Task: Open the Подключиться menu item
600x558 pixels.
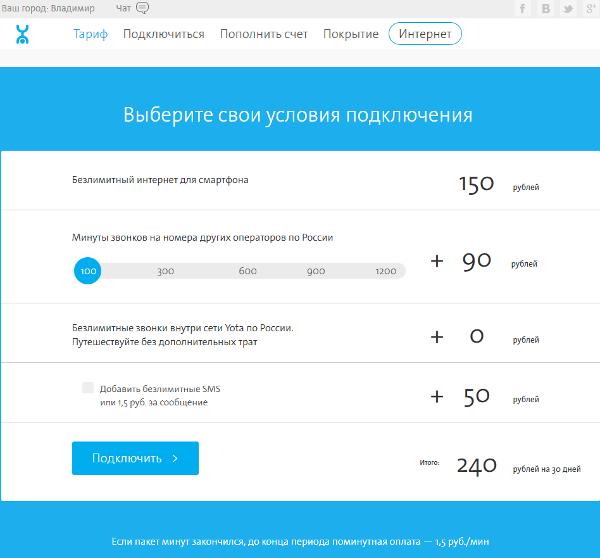Action: 164,34
